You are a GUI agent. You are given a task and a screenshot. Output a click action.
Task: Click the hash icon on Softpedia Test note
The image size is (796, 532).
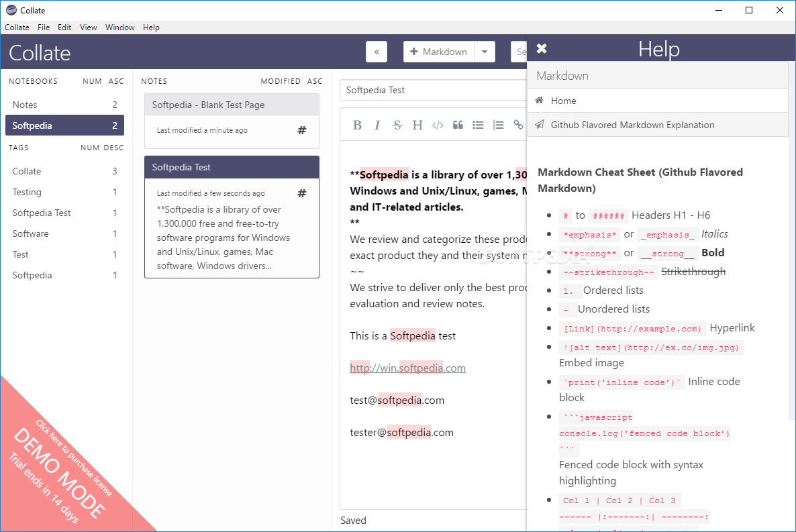[x=301, y=193]
